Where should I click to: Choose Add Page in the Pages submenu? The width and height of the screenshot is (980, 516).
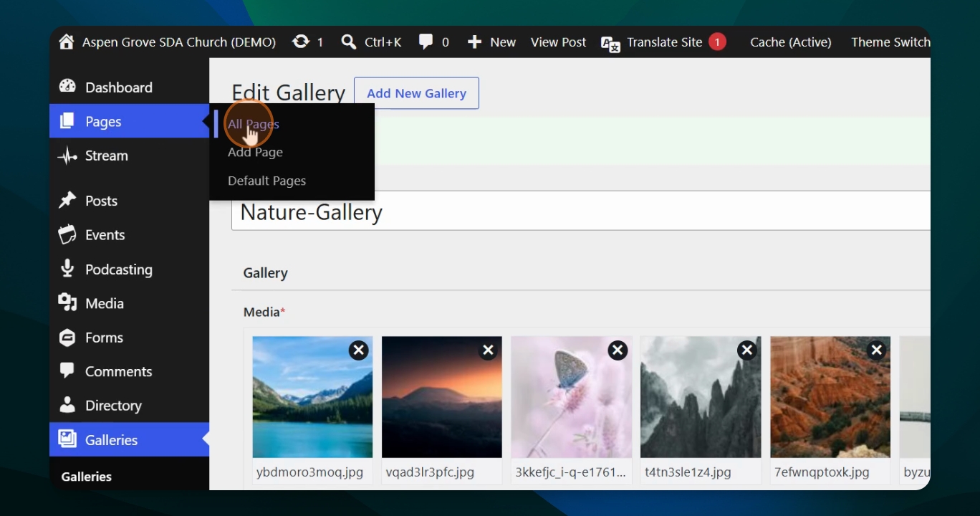click(255, 152)
